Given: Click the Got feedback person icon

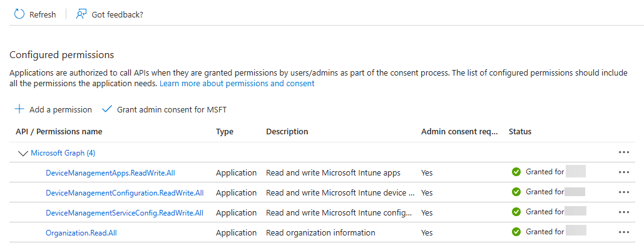Looking at the screenshot, I should [x=81, y=14].
